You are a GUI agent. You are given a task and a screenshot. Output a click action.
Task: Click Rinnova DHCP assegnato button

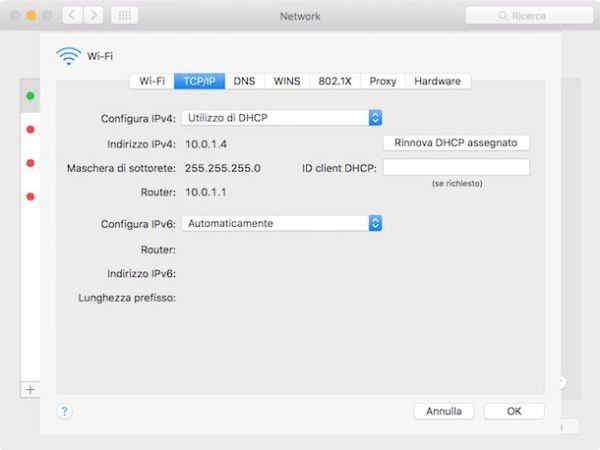coord(456,143)
